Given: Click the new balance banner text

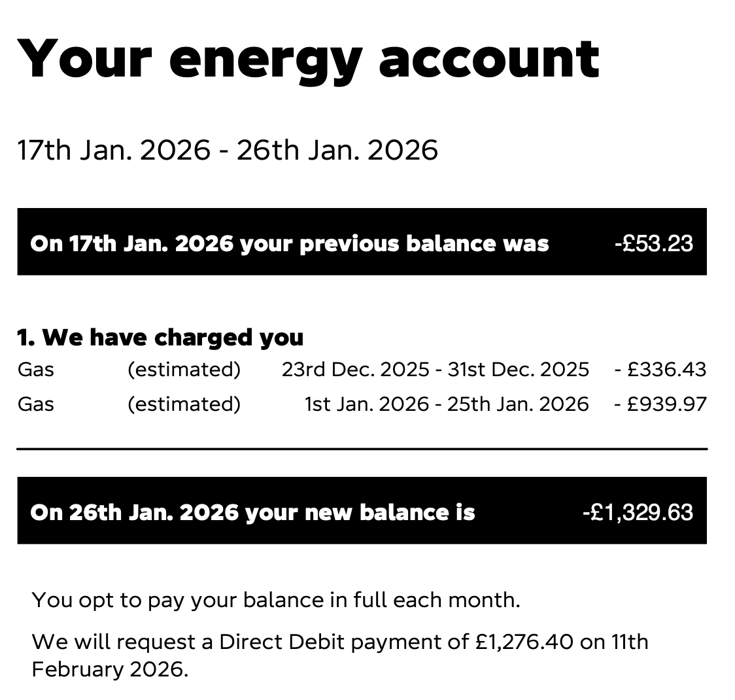Looking at the screenshot, I should coord(252,512).
